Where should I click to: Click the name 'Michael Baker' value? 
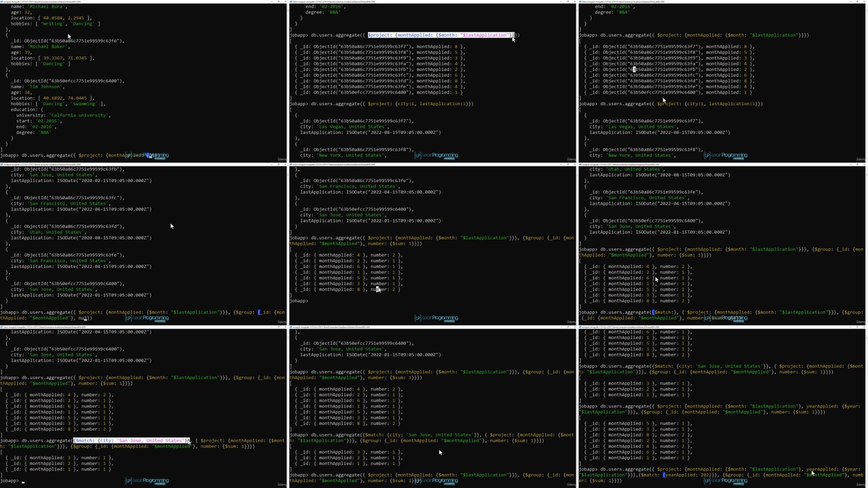pos(47,46)
